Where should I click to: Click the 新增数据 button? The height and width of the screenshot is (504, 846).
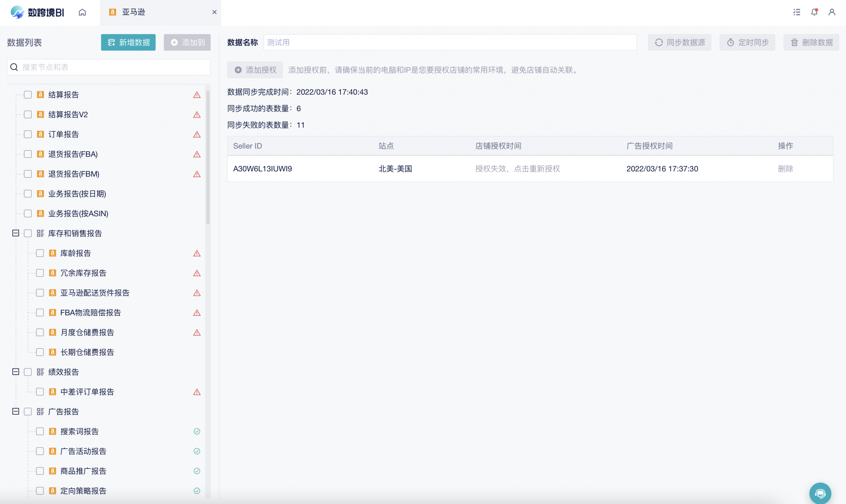[x=128, y=42]
